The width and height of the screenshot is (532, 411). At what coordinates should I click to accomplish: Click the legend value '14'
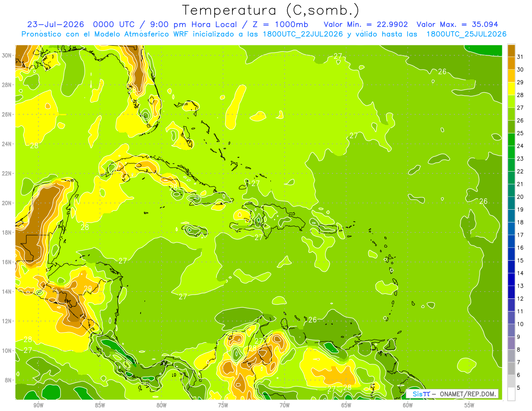point(520,273)
